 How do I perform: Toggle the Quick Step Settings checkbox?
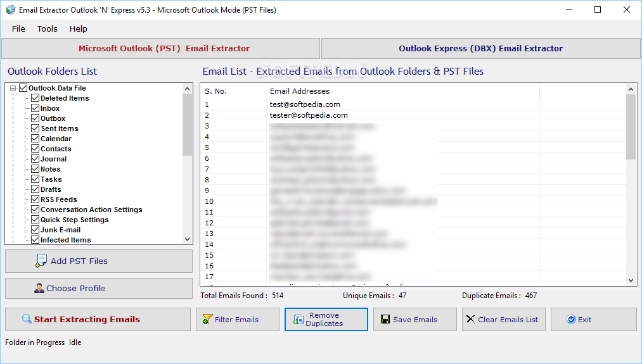click(35, 220)
